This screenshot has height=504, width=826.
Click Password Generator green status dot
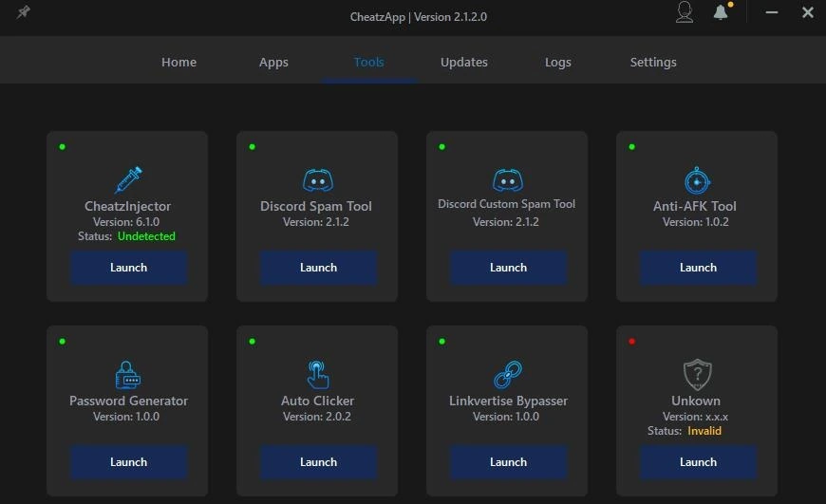click(62, 342)
